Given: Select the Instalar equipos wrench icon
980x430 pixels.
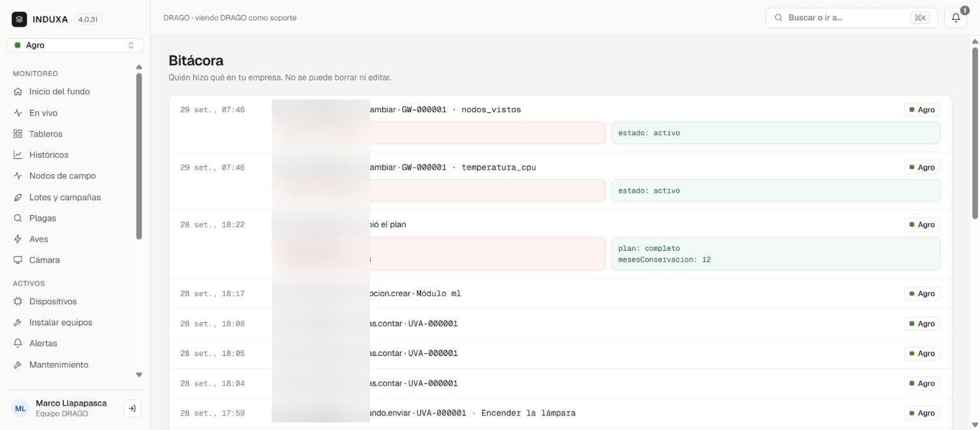Looking at the screenshot, I should pyautogui.click(x=18, y=323).
